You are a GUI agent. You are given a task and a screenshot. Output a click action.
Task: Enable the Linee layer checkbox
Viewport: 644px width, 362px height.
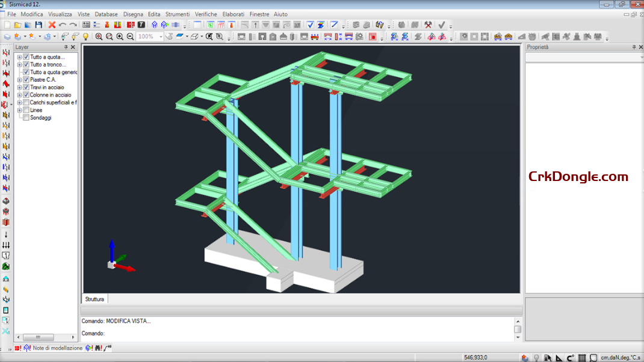[26, 110]
